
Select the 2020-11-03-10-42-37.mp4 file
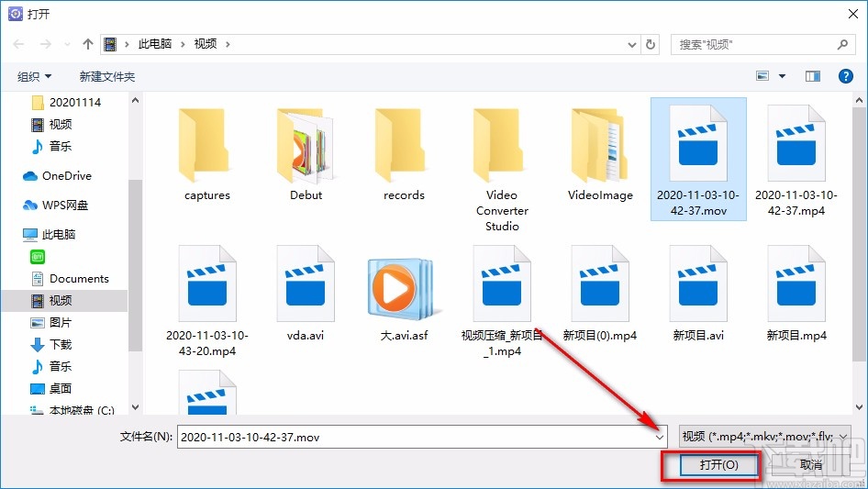point(796,161)
